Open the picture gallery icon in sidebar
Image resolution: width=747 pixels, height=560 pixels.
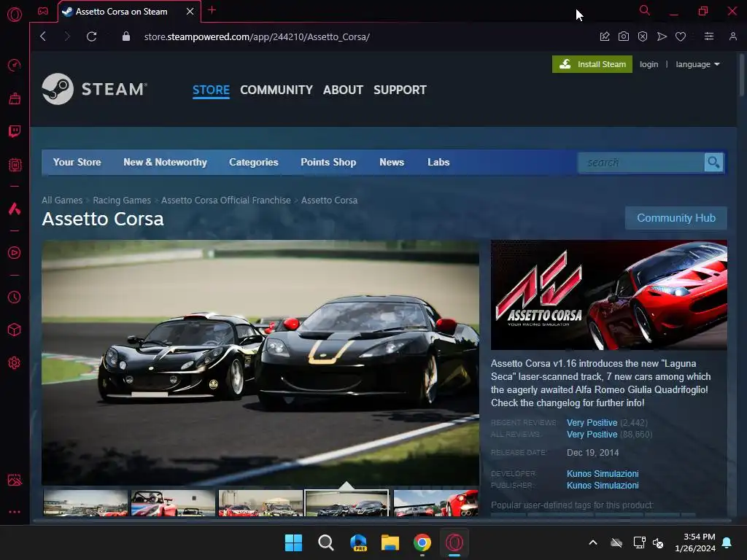point(15,480)
